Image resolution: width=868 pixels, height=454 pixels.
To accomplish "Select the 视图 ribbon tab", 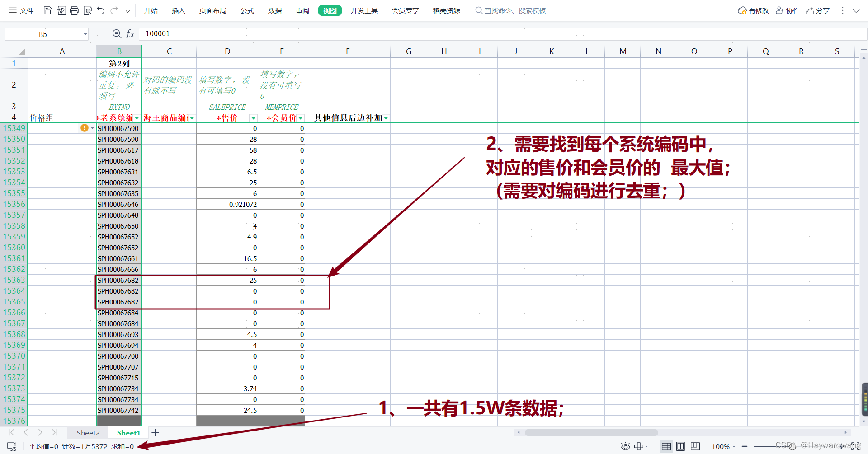I will pyautogui.click(x=330, y=10).
